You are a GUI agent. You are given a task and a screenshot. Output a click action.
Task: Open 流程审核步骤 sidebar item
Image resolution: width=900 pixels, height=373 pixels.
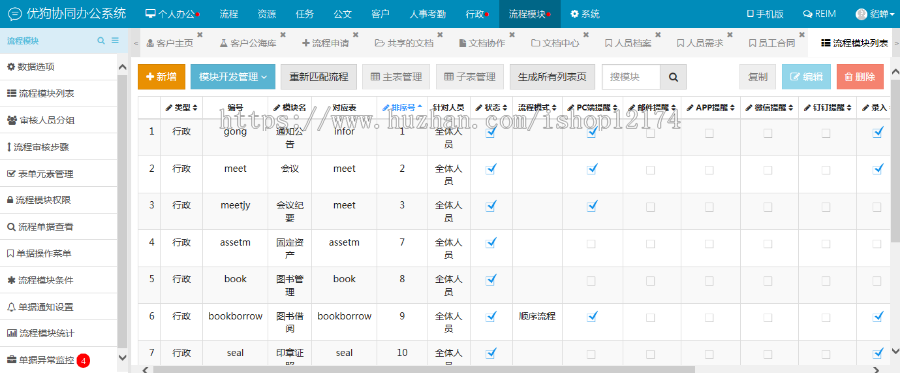click(x=59, y=147)
